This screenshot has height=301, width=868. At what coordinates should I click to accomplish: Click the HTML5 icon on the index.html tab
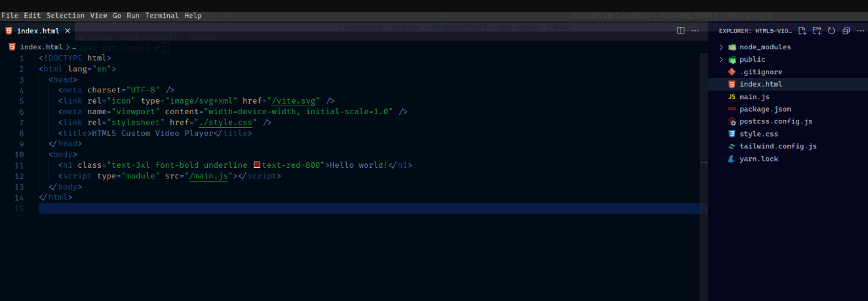tap(9, 31)
